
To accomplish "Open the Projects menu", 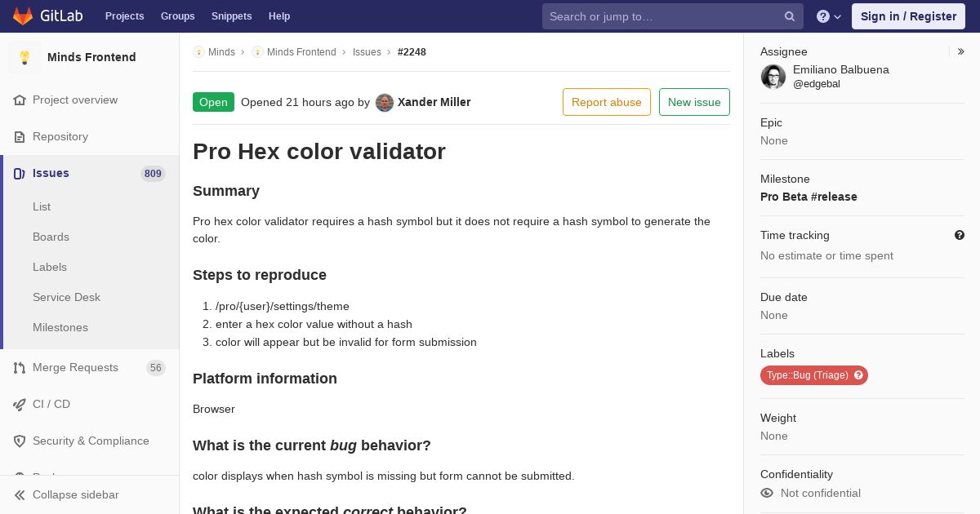I will coord(124,16).
